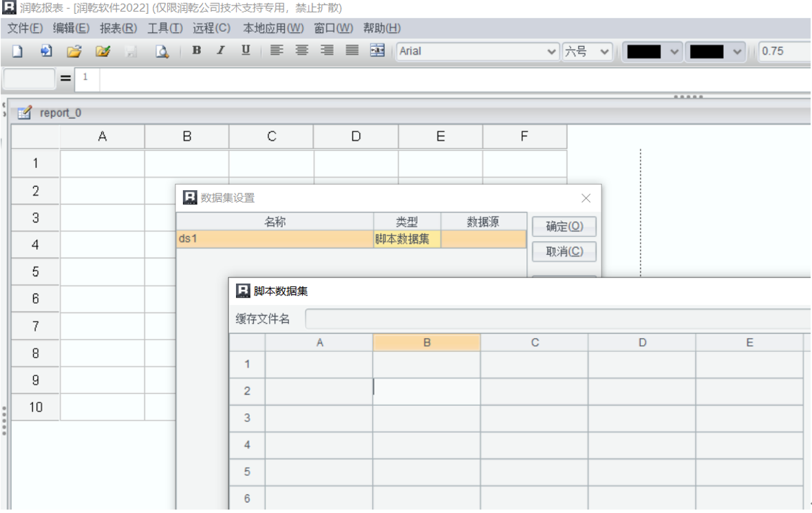Image resolution: width=812 pixels, height=513 pixels.
Task: Open the 工具(T) menu
Action: pos(165,28)
